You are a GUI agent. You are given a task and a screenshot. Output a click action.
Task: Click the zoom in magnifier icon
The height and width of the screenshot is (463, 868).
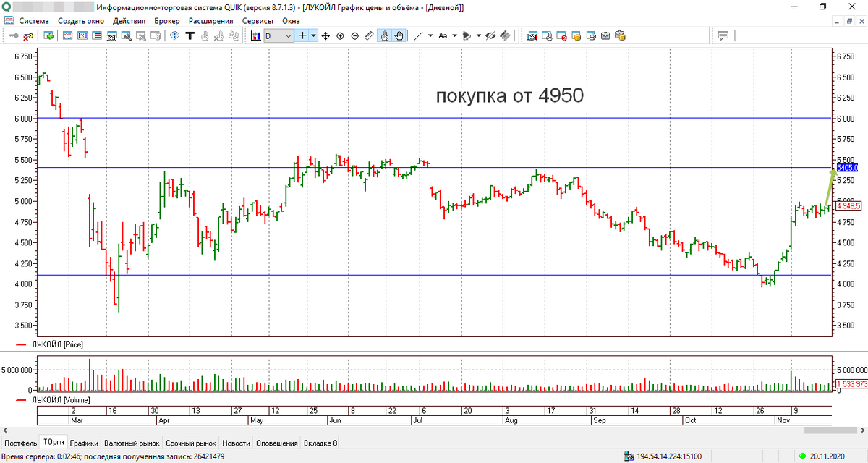click(340, 35)
